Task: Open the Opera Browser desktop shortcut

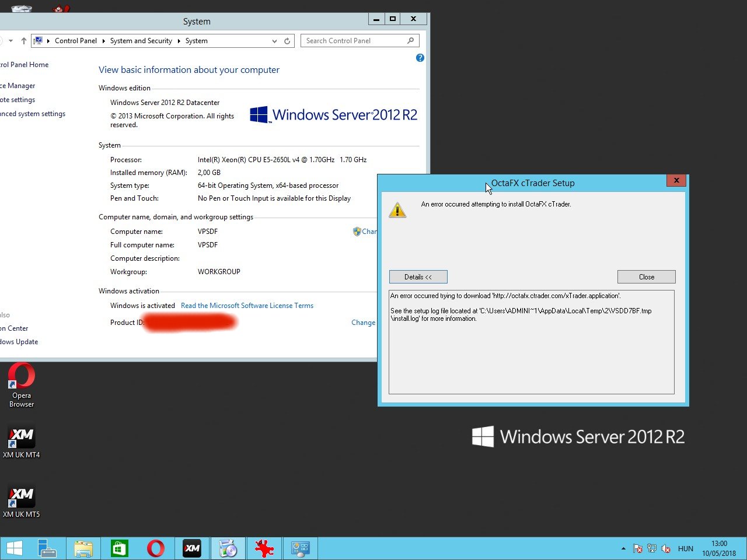Action: tap(22, 385)
